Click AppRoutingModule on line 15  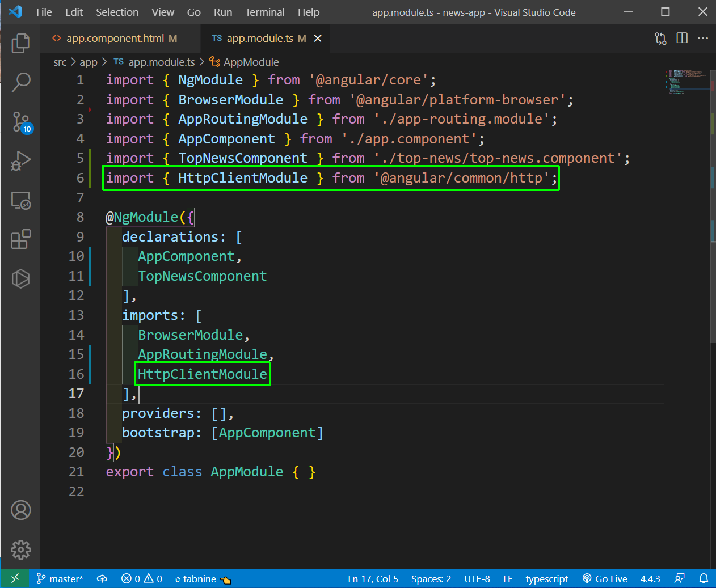tap(203, 354)
